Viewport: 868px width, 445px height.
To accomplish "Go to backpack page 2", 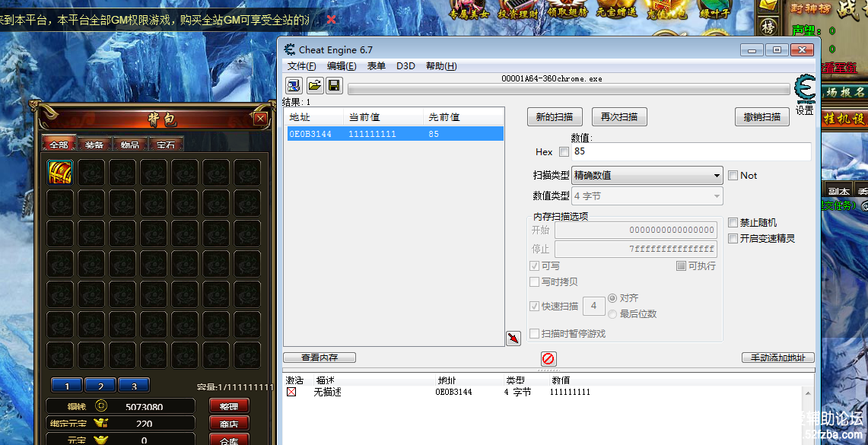I will (100, 386).
